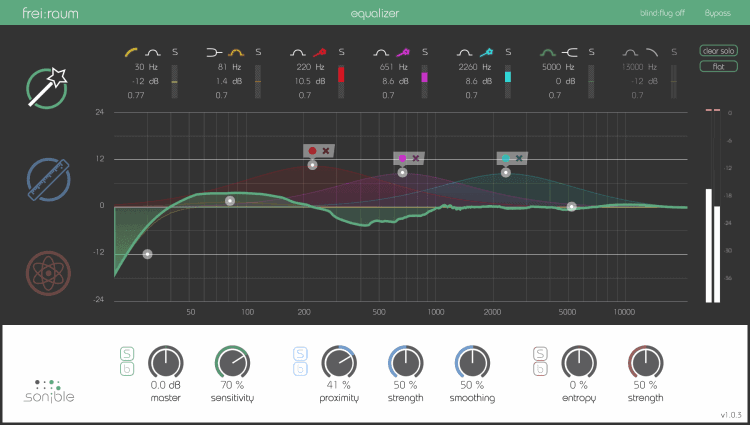The width and height of the screenshot is (750, 425).
Task: Click the entropy knob
Action: pos(579,363)
